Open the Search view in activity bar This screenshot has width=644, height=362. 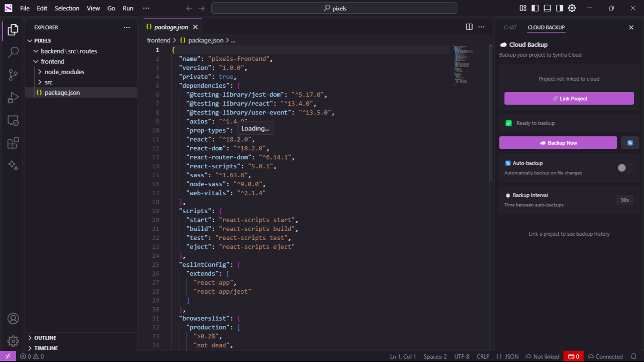(13, 52)
